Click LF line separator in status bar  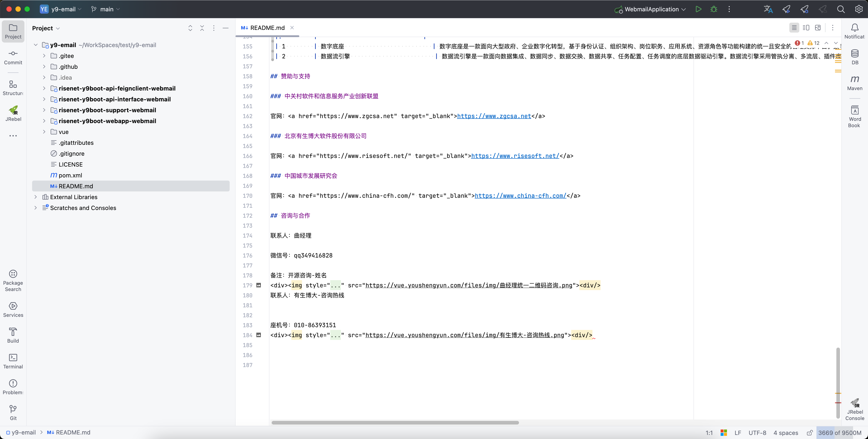(738, 433)
